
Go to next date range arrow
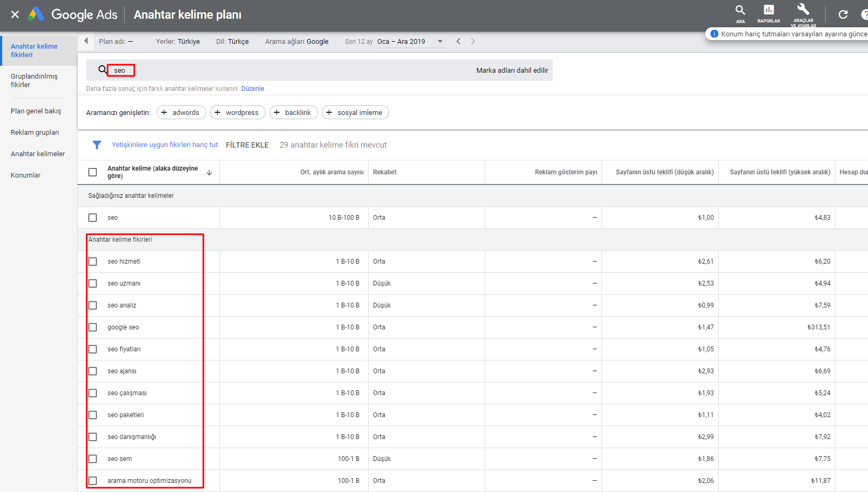click(473, 41)
